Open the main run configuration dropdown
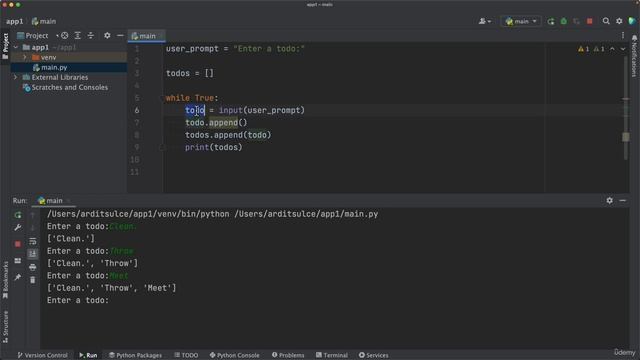Viewport: 640px width, 360px height. tap(521, 21)
